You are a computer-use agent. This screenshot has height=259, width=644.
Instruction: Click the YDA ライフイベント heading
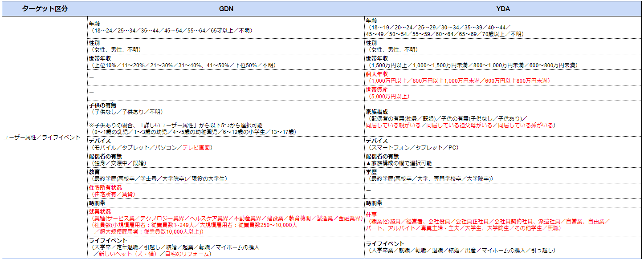coord(384,244)
